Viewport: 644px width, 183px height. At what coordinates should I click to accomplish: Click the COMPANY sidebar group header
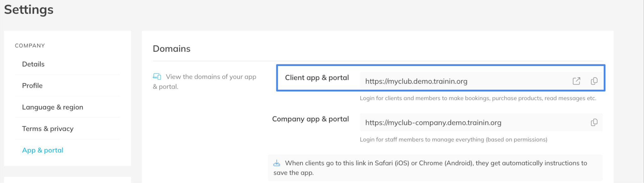point(30,46)
